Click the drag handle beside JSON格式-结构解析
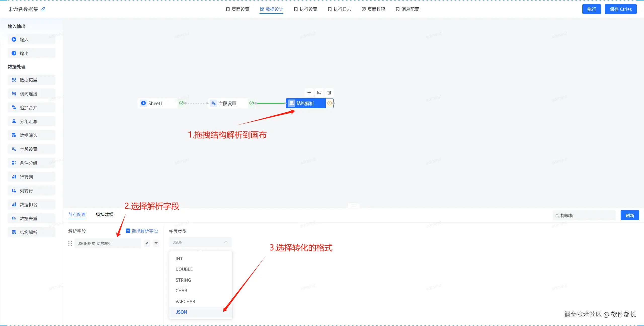 [x=70, y=243]
